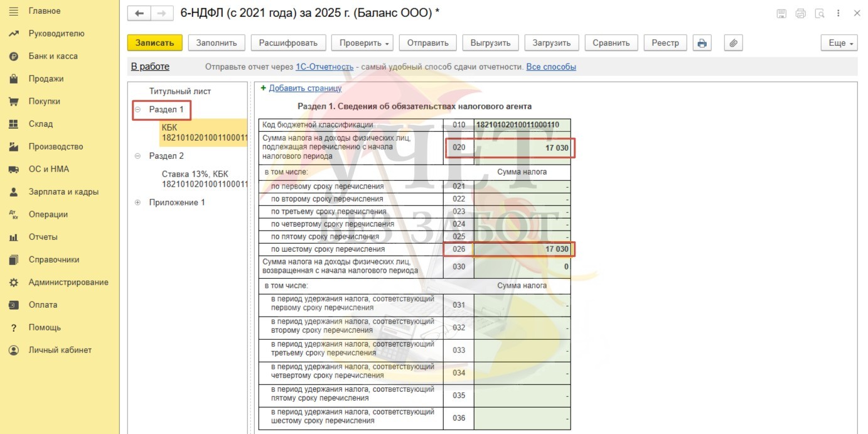This screenshot has height=434, width=868.
Task: Open the Покупки cart section
Action: click(14, 102)
